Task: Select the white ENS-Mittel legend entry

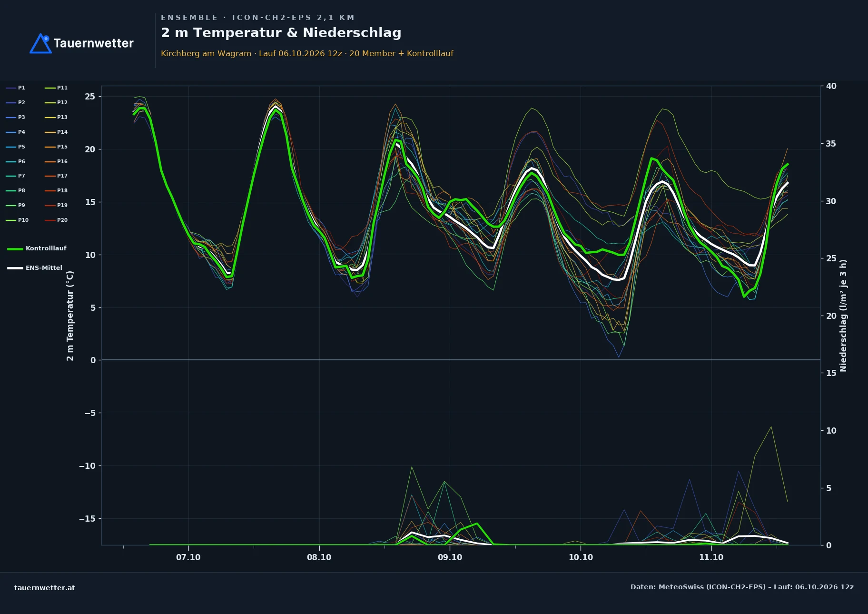Action: 35,268
